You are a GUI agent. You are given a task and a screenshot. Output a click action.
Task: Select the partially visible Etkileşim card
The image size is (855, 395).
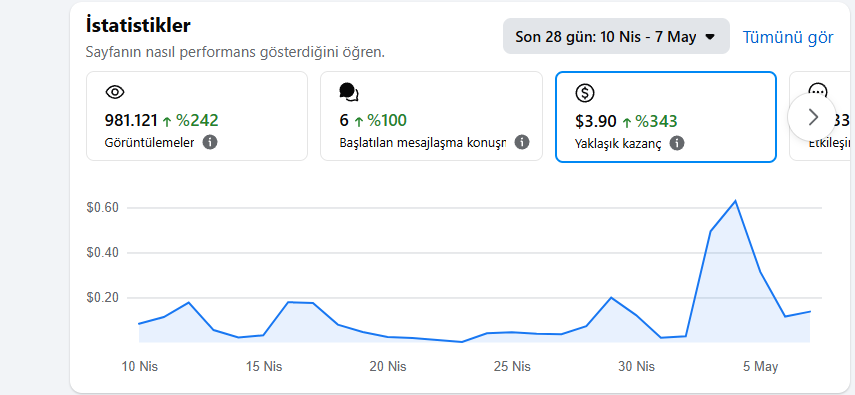pyautogui.click(x=822, y=116)
